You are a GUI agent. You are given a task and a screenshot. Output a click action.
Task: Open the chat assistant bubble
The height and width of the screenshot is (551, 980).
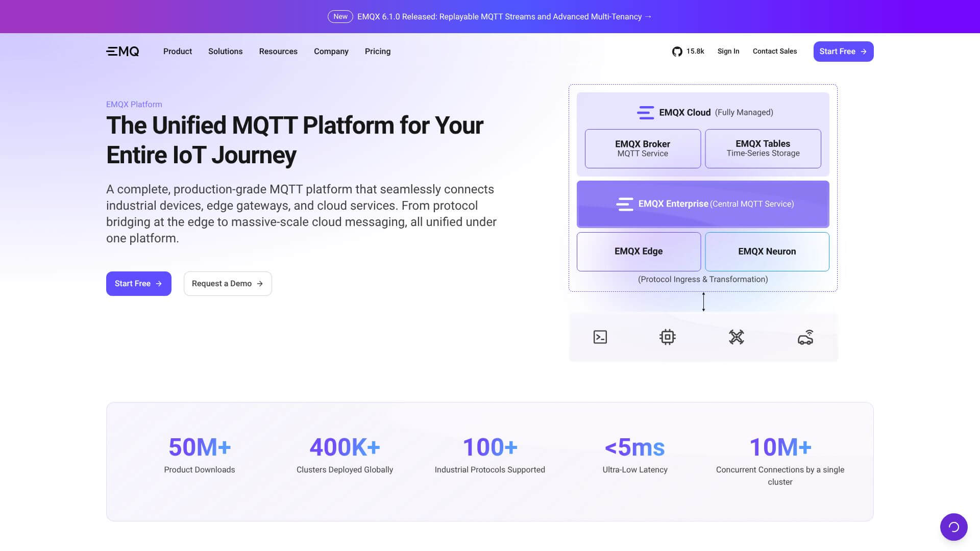coord(953,527)
